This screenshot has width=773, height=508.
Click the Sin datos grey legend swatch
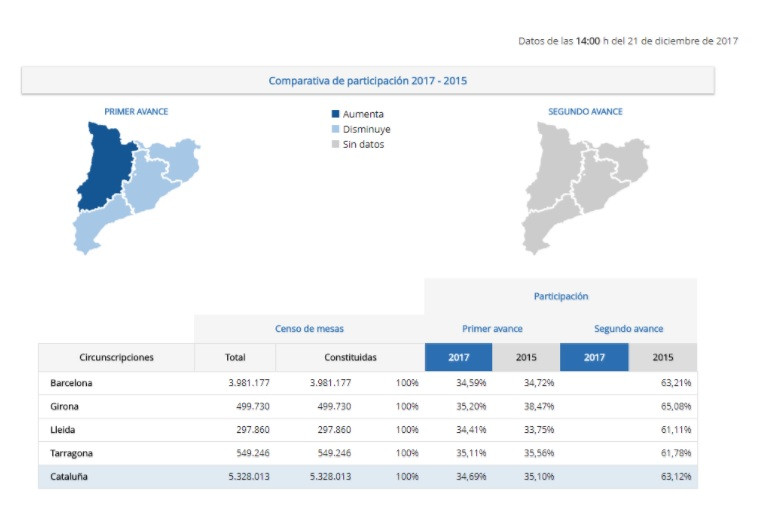coord(335,144)
